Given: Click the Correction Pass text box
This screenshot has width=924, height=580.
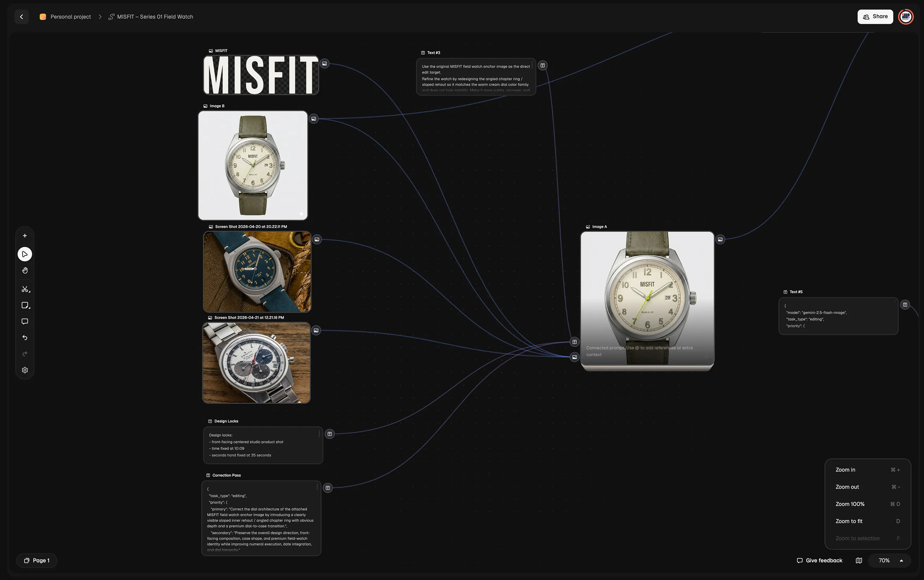Looking at the screenshot, I should pyautogui.click(x=261, y=518).
